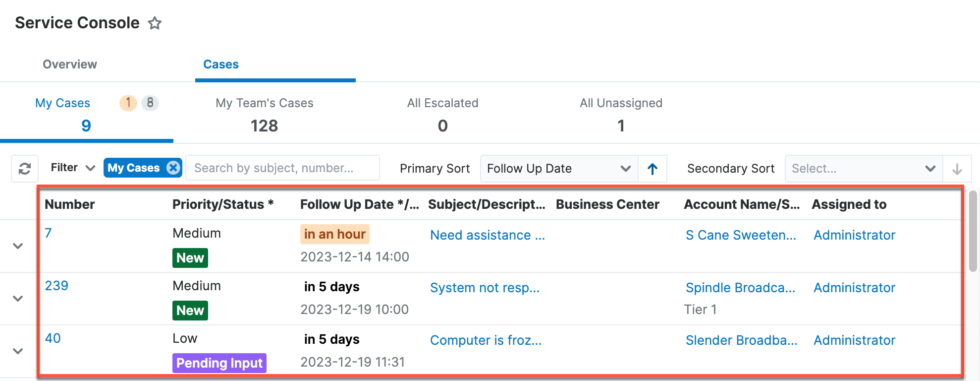
Task: Expand details for case 7
Action: coord(18,246)
